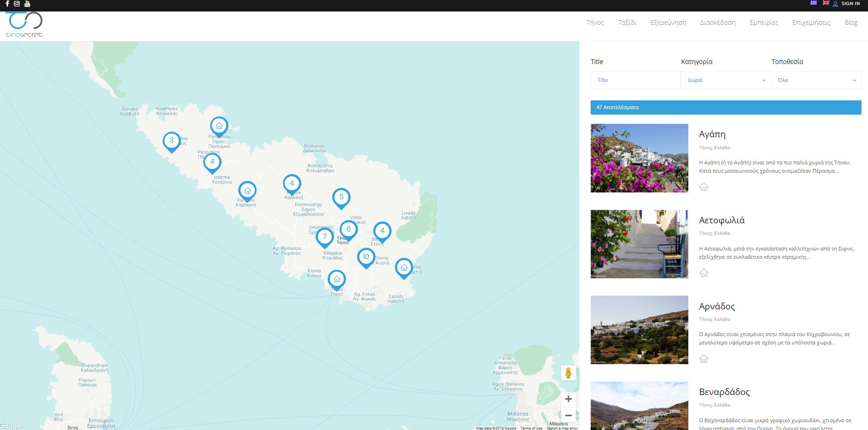The image size is (868, 430).
Task: Click the cluster marker numbered 10
Action: tap(366, 258)
